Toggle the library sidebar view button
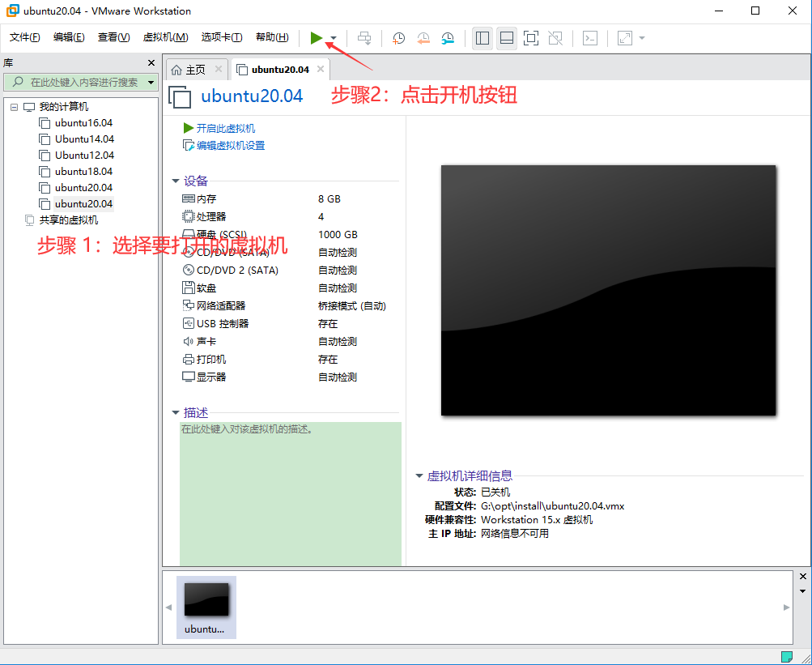This screenshot has width=812, height=665. pyautogui.click(x=483, y=38)
